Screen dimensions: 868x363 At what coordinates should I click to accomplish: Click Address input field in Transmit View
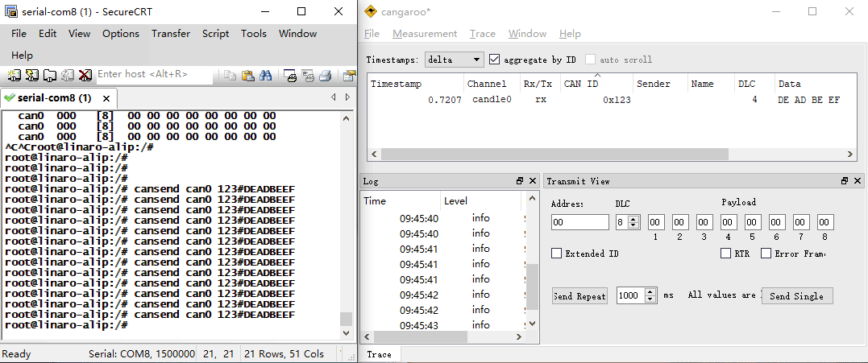[580, 222]
